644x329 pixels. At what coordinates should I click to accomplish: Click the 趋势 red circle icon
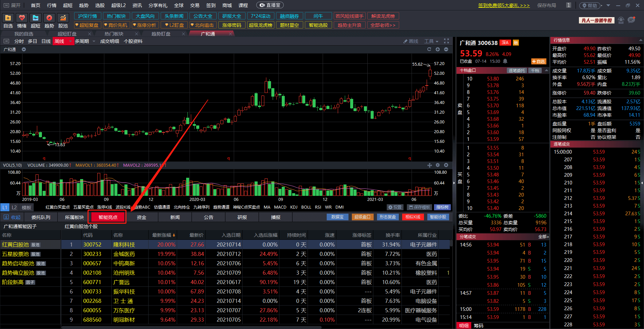click(49, 18)
